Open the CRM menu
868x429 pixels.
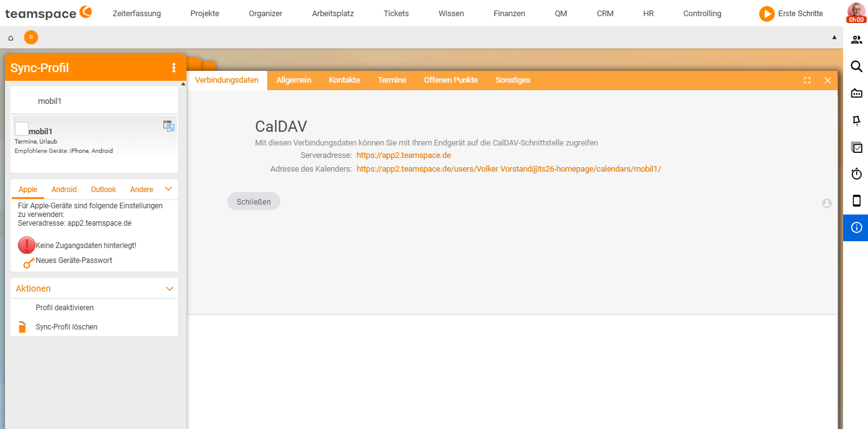tap(605, 13)
